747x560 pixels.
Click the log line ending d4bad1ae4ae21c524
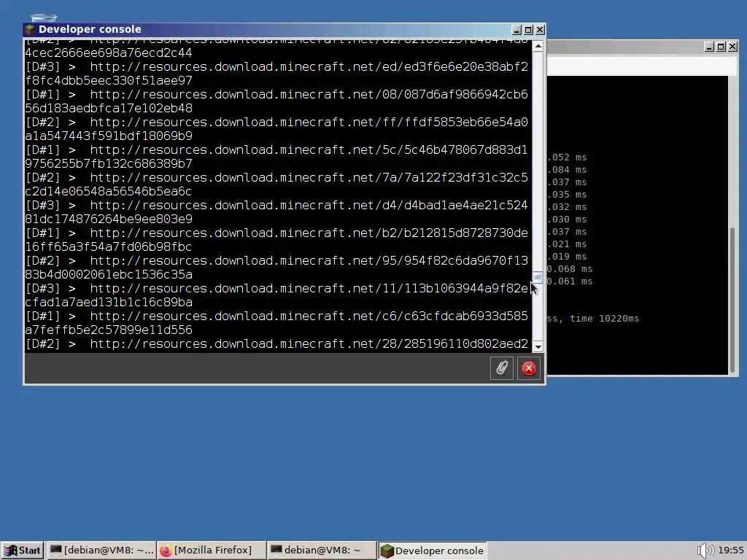coord(276,205)
